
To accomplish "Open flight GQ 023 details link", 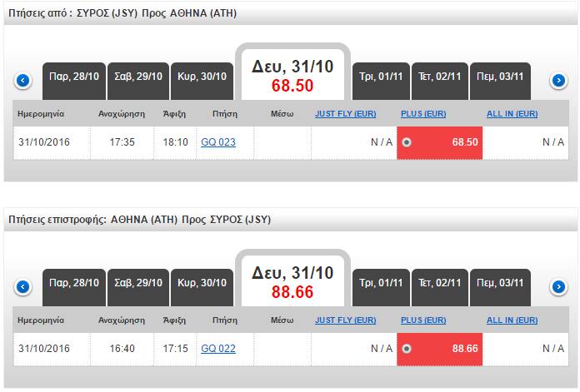I will click(x=218, y=142).
